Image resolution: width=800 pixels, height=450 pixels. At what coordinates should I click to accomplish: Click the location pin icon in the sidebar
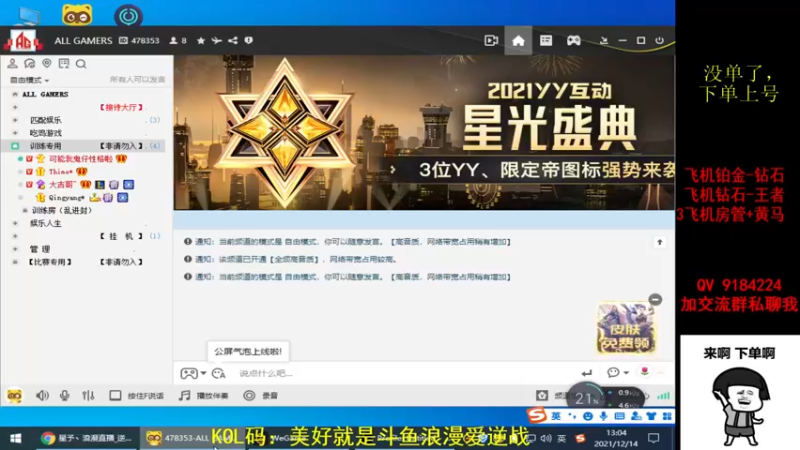tap(47, 63)
